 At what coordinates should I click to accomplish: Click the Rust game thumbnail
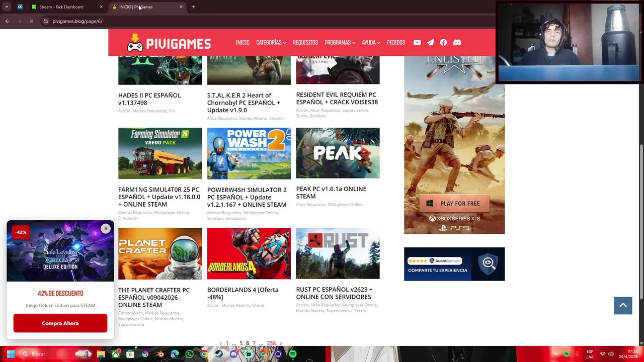click(338, 253)
